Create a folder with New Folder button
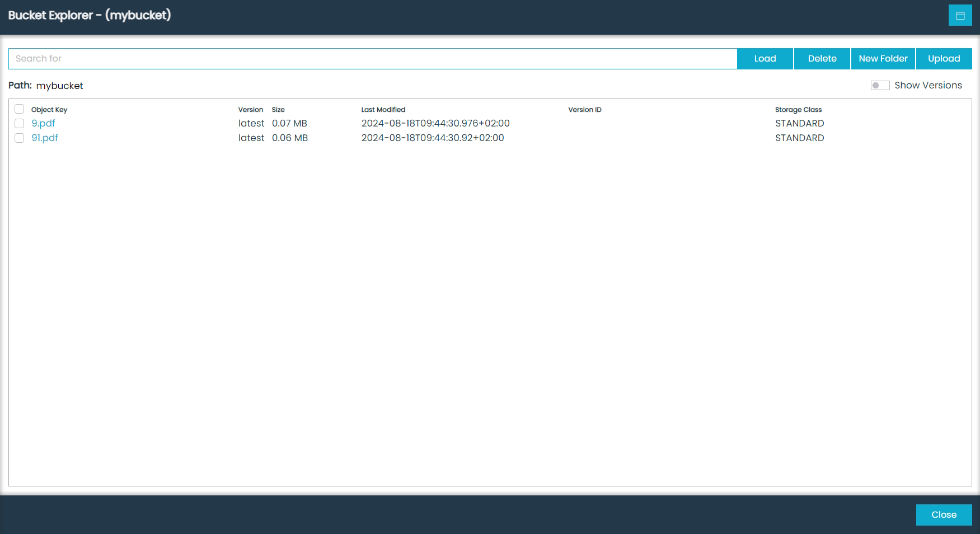The image size is (980, 534). click(x=883, y=59)
